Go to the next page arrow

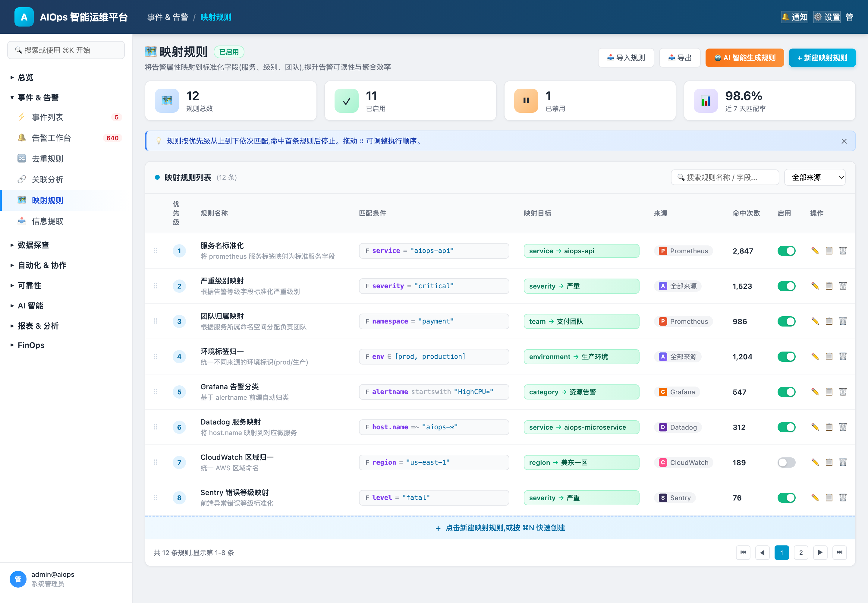820,552
